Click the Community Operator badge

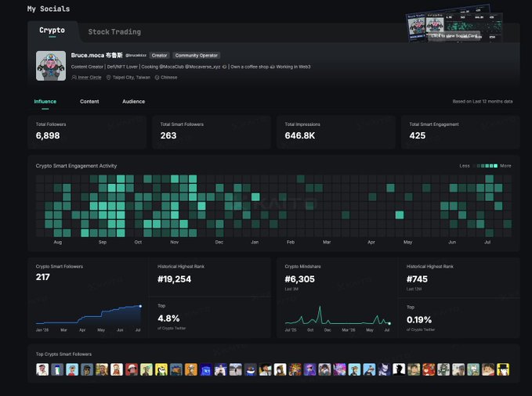196,56
